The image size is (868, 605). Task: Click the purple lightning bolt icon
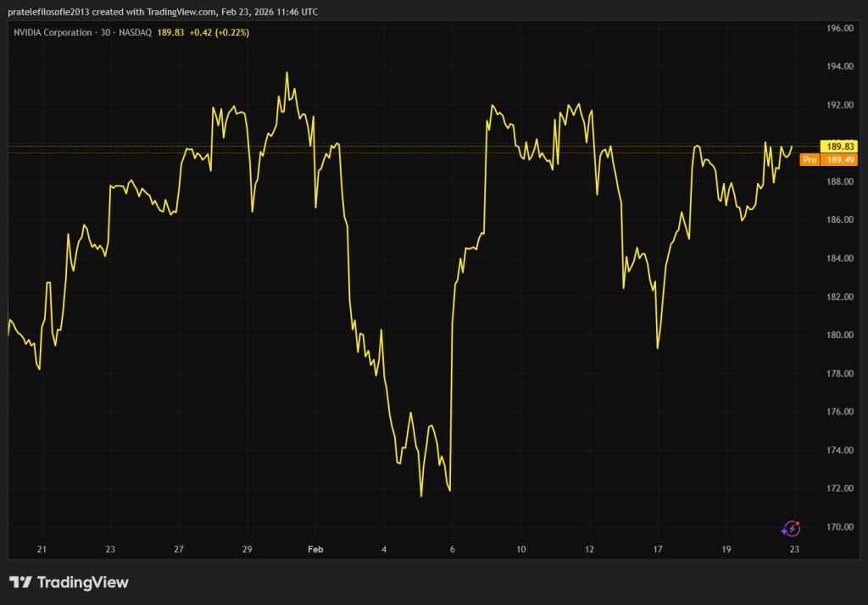pos(790,529)
